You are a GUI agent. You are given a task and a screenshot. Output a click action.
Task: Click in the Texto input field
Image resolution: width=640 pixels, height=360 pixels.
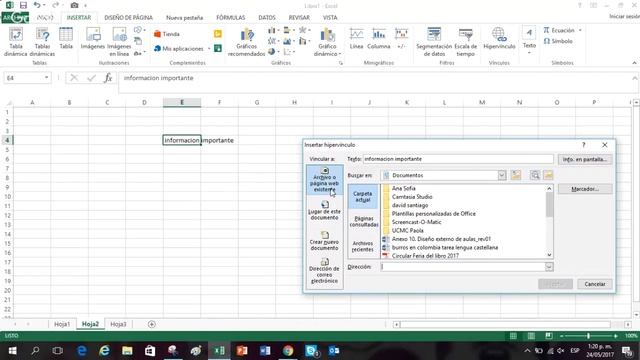[458, 159]
